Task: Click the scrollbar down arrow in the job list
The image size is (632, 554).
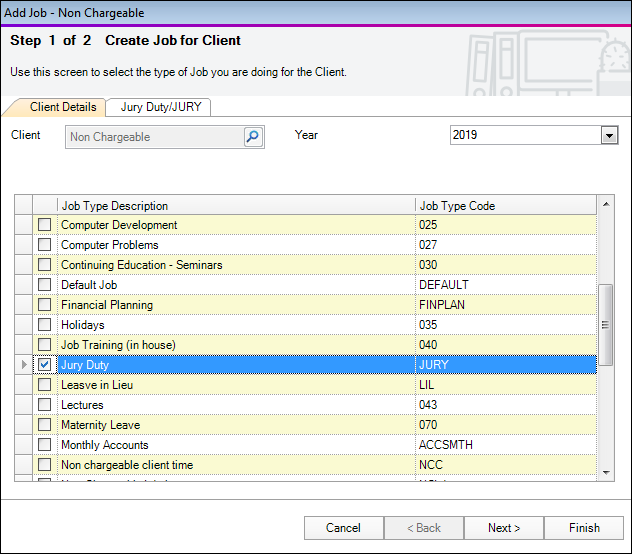Action: (x=605, y=471)
